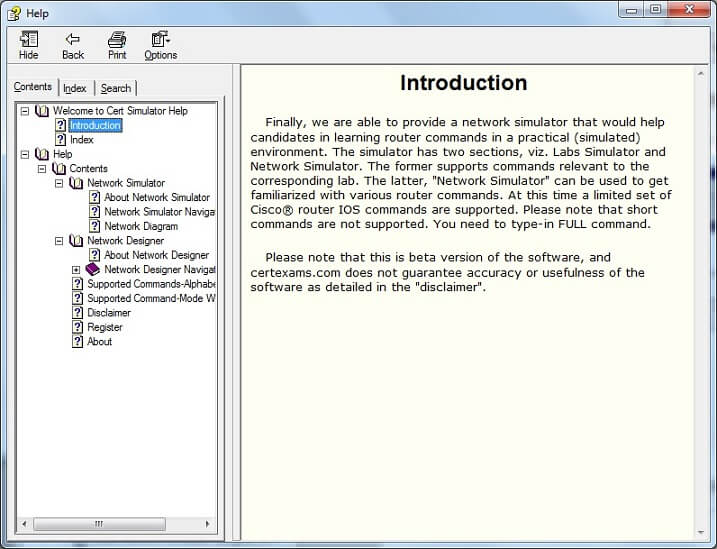Click topic icon beside About Network Designer
Screen dimensions: 717x549
pos(95,255)
